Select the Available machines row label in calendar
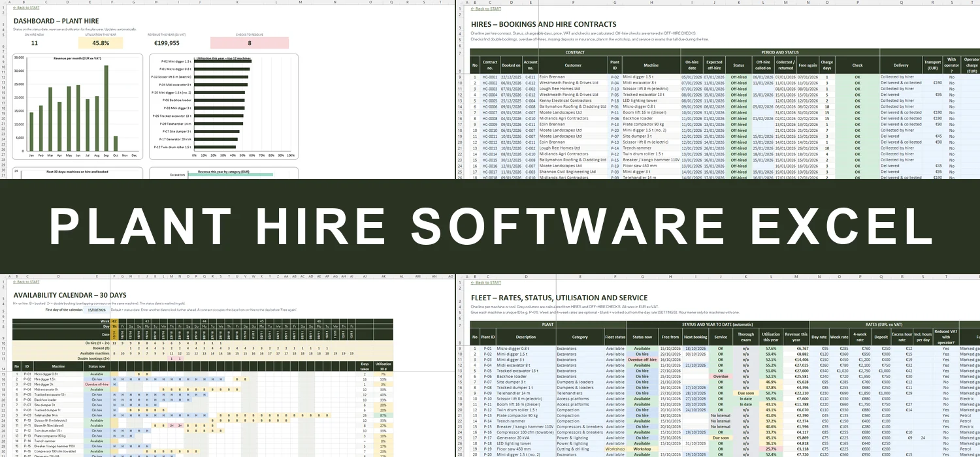Viewport: 980px width, 457px height. [x=95, y=353]
